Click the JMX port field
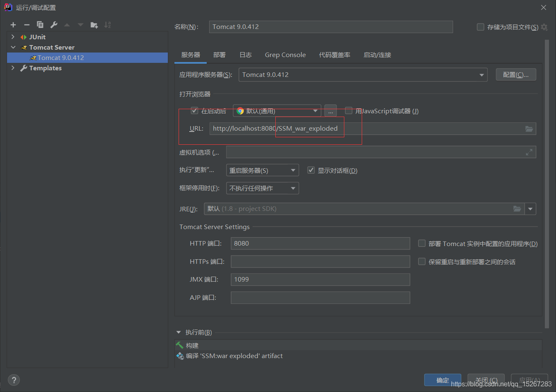The height and width of the screenshot is (392, 556). click(320, 280)
